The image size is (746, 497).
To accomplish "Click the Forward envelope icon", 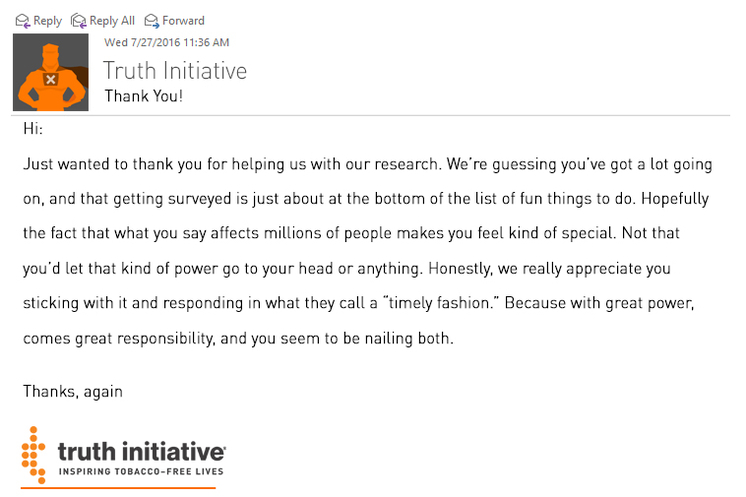I will click(151, 20).
